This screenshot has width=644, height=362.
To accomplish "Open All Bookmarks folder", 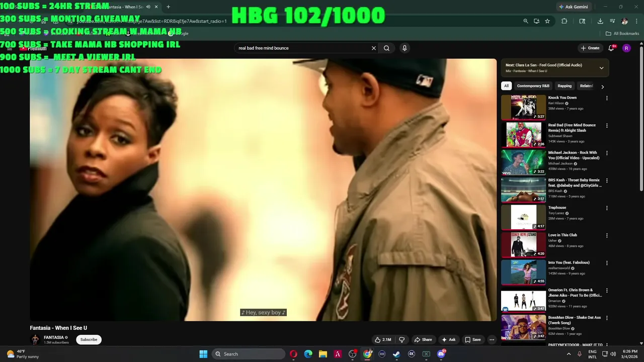I will click(x=622, y=34).
